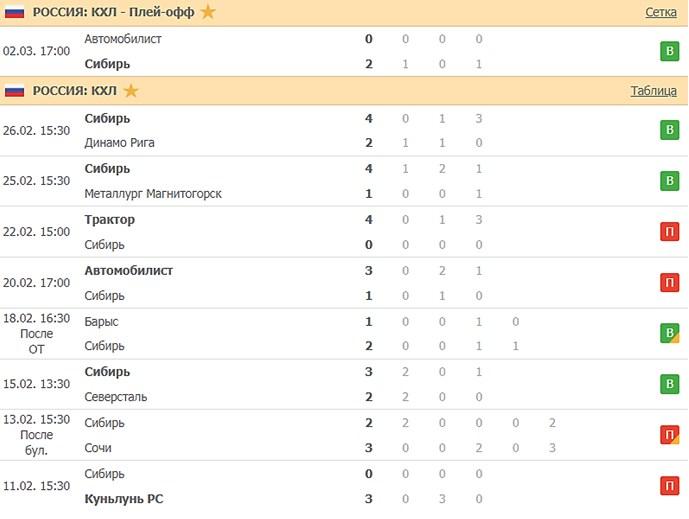689x519 pixels.
Task: Click the Russian flag in КХЛ - Плей-офф header
Action: click(15, 12)
